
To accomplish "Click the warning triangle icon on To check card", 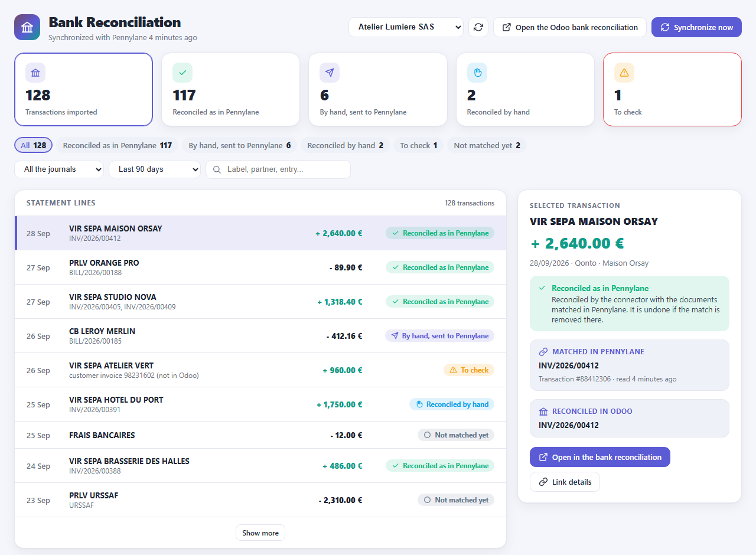I will [x=624, y=73].
